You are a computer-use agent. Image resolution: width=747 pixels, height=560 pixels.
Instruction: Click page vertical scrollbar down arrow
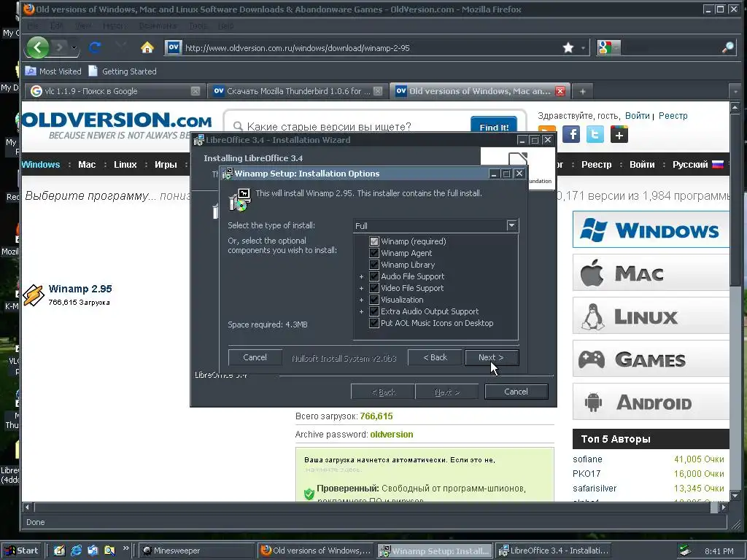point(735,496)
